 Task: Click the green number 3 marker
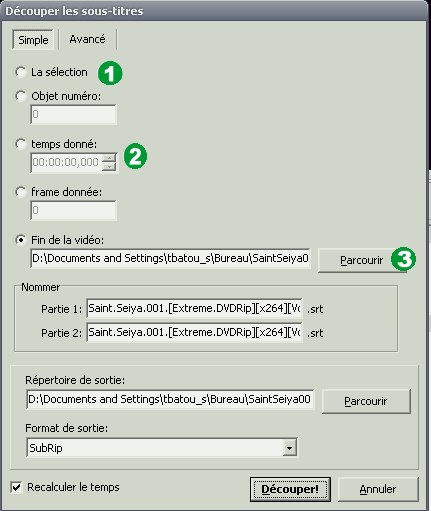point(403,259)
